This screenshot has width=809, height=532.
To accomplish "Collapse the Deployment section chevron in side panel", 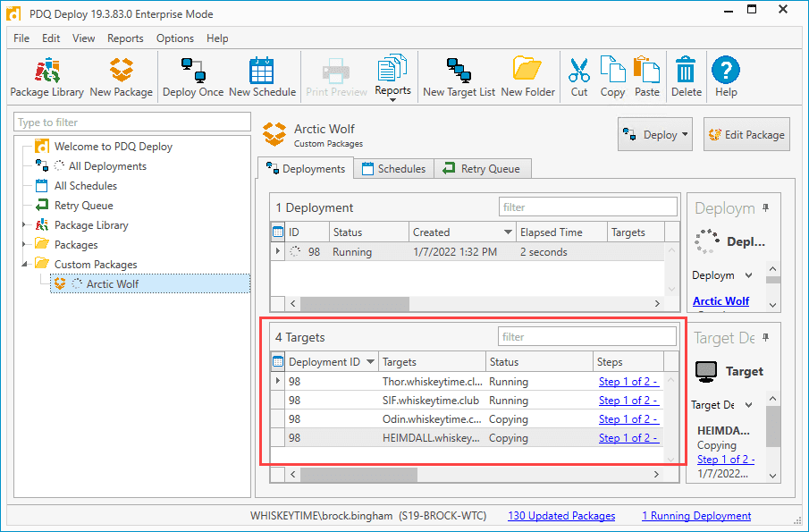I will click(x=748, y=275).
